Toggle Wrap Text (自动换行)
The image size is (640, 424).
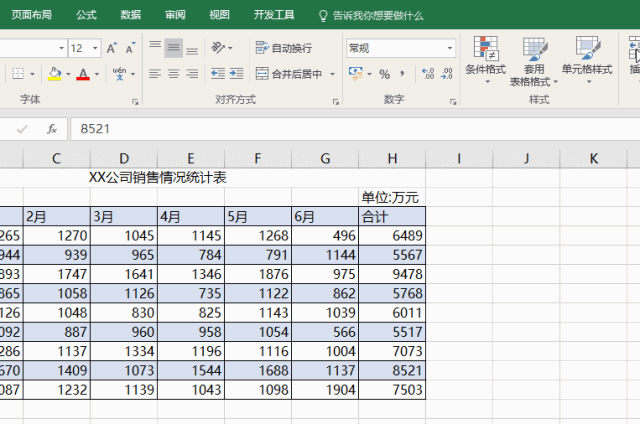[284, 48]
